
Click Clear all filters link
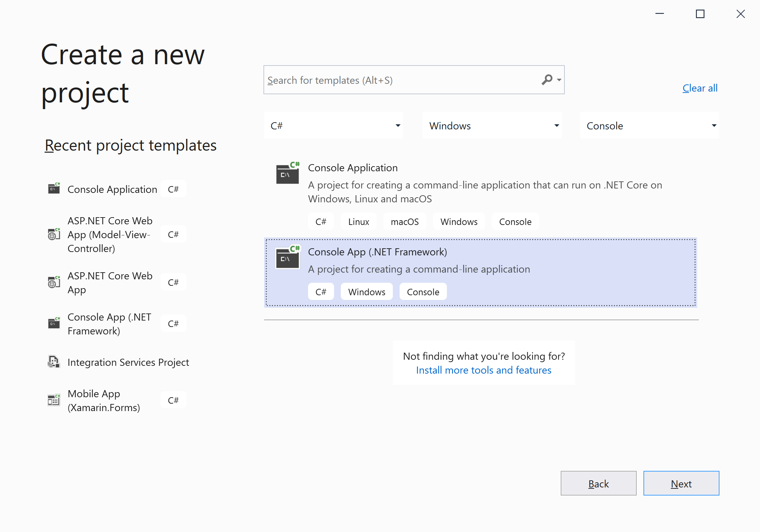[x=700, y=88]
